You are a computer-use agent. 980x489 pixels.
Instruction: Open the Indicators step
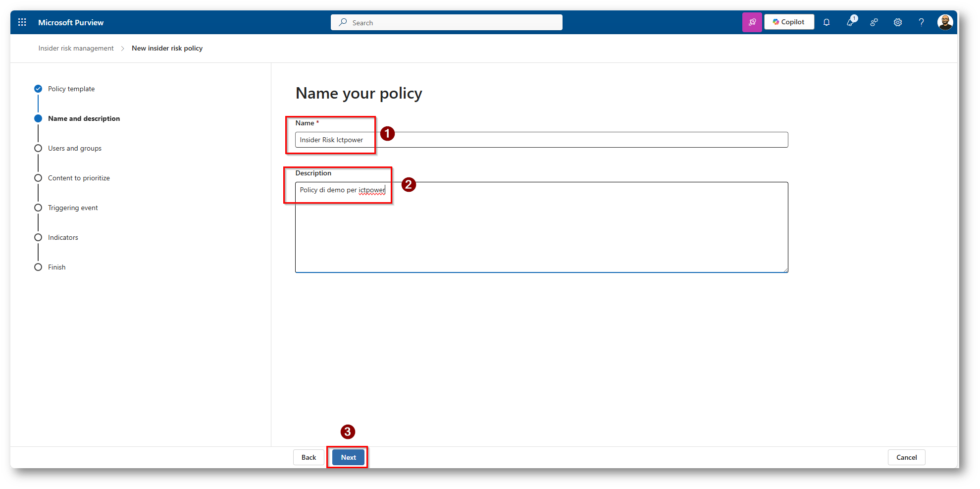63,237
